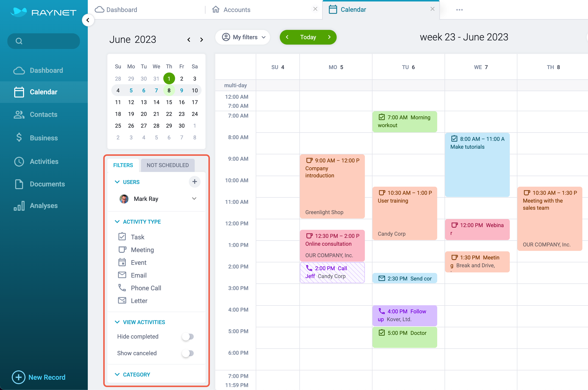The width and height of the screenshot is (588, 390).
Task: Filter by Phone Call activity type
Action: (x=146, y=288)
